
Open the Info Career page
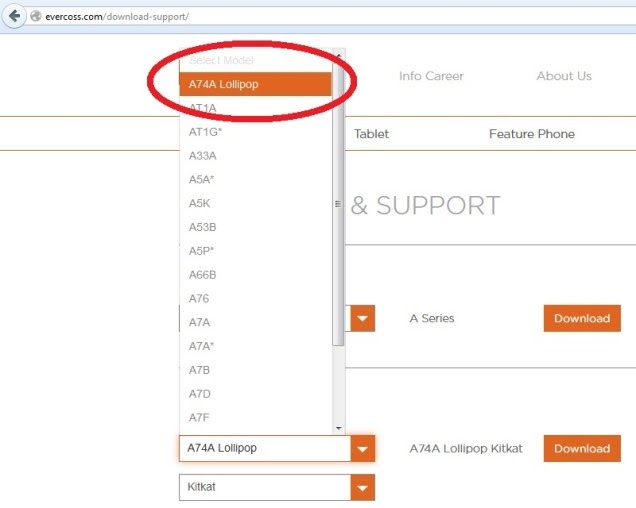431,76
